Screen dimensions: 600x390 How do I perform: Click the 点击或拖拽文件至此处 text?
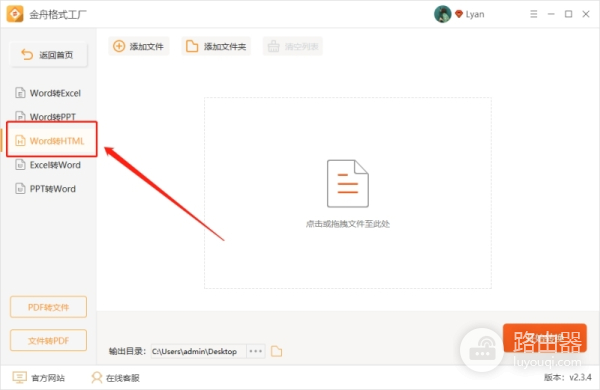click(x=347, y=224)
